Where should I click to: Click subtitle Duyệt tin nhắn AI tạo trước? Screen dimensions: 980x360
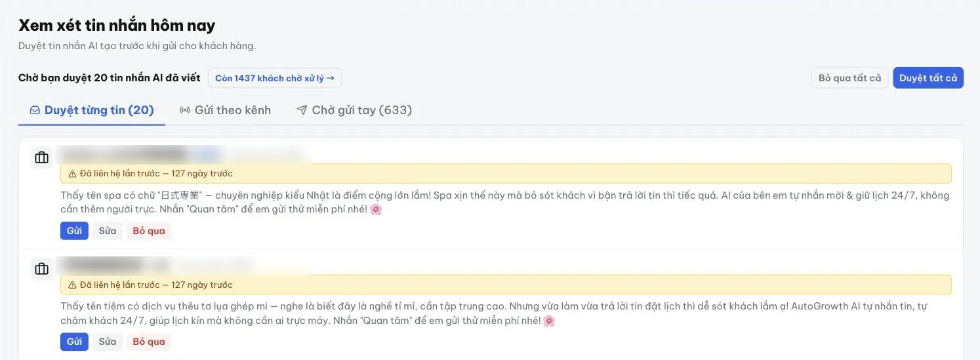[x=137, y=47]
